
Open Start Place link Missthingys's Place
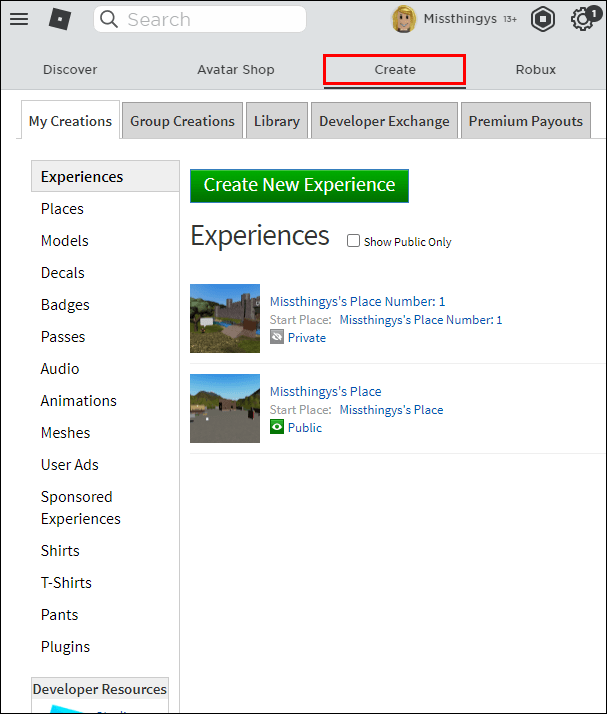[x=392, y=410]
